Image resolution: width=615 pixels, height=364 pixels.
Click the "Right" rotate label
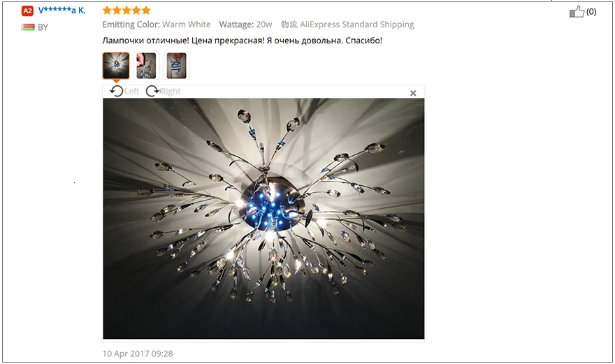click(x=171, y=92)
